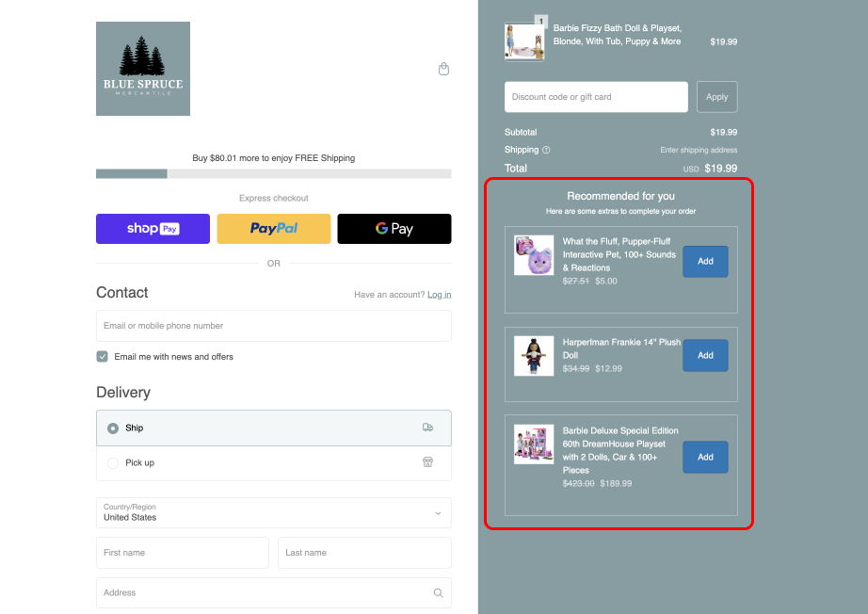The height and width of the screenshot is (614, 868).
Task: Focus the Last name field
Action: point(364,553)
